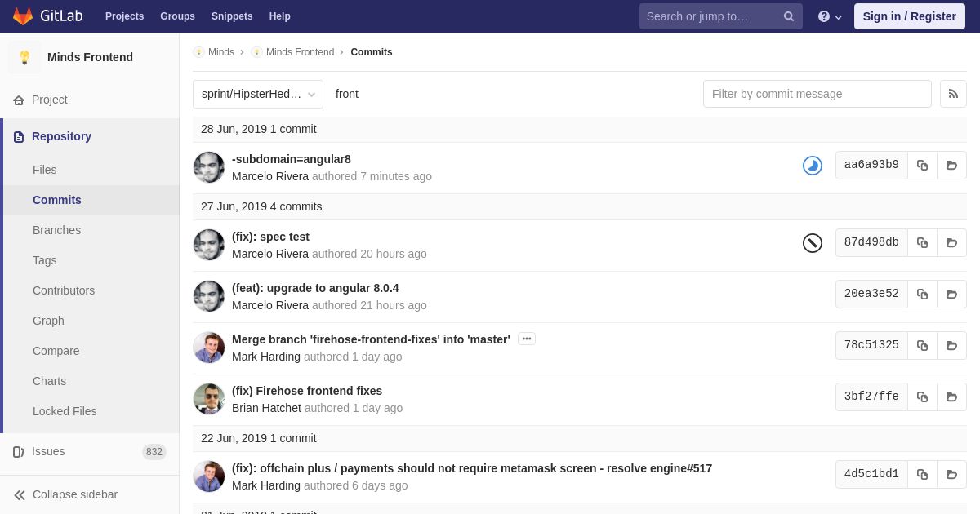Click commit hash 4d5c1bd1
980x514 pixels.
871,474
